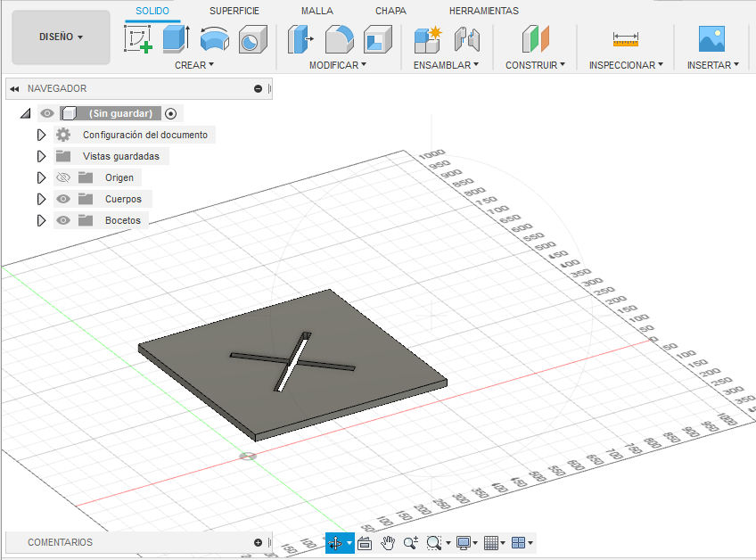Activate the Pan hand tool
Image resolution: width=756 pixels, height=560 pixels.
click(x=388, y=542)
